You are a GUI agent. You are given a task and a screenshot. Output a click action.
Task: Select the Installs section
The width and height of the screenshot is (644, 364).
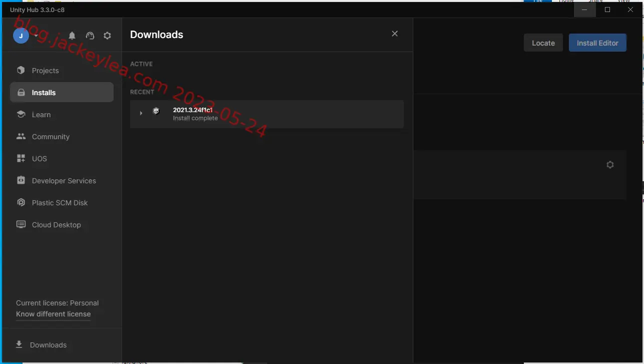[x=62, y=93]
